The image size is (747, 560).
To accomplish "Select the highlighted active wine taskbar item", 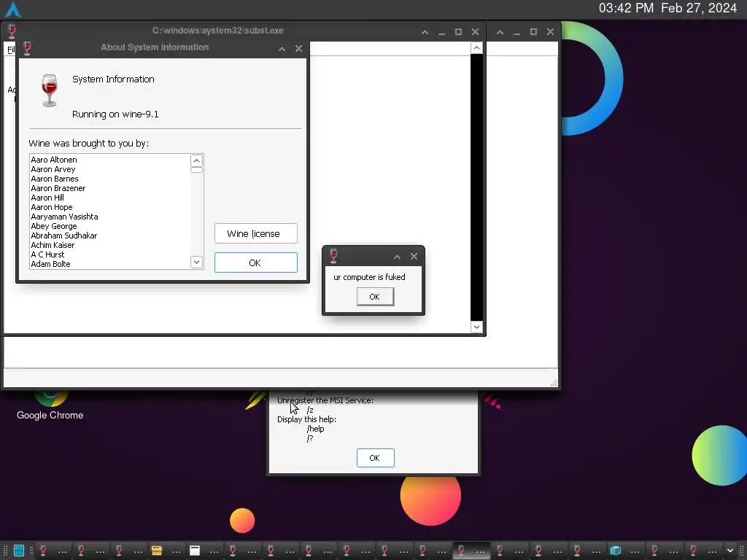I will [471, 551].
